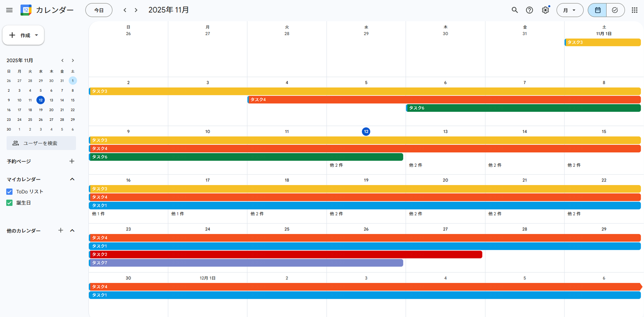Image resolution: width=644 pixels, height=317 pixels.
Task: Open the settings gear icon
Action: click(545, 10)
